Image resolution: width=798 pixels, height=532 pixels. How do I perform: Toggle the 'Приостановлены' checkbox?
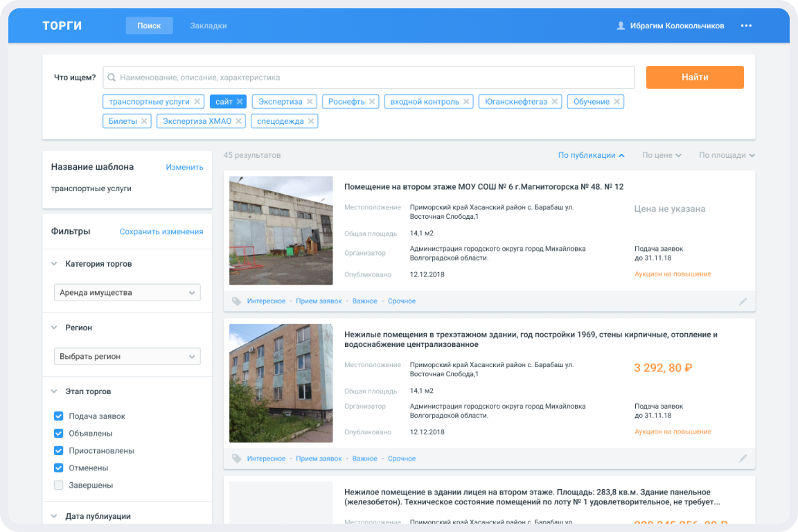[x=59, y=451]
